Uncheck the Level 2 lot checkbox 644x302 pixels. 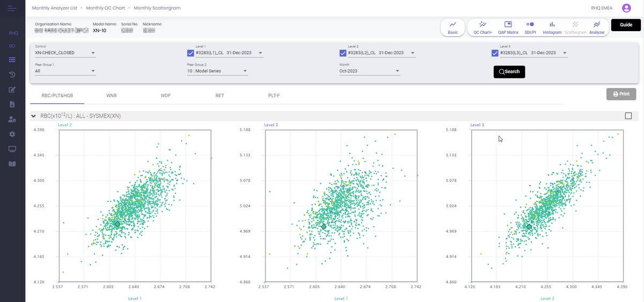pos(343,53)
